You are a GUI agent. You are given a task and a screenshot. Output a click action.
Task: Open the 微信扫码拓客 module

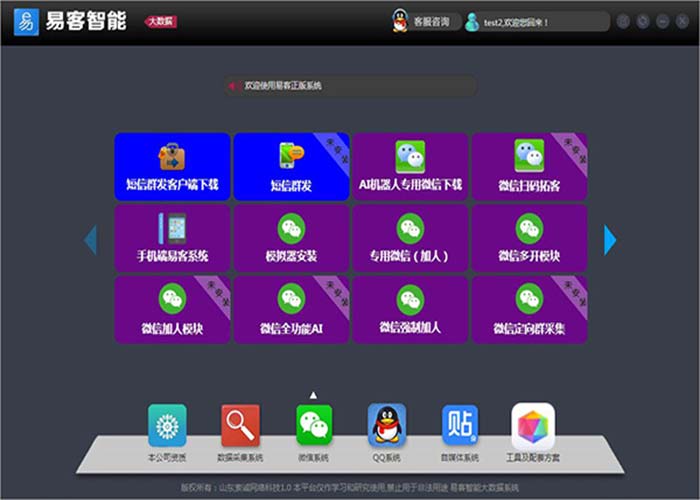[x=529, y=167]
